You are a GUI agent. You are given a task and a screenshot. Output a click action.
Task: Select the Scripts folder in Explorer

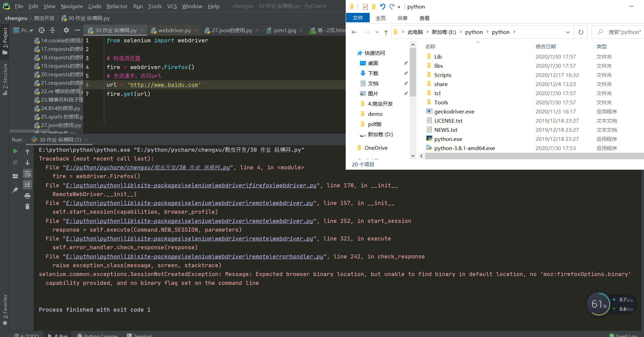[x=443, y=75]
